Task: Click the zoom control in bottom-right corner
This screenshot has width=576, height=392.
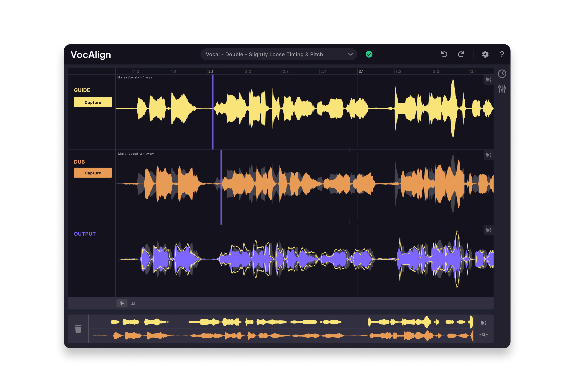Action: [484, 335]
